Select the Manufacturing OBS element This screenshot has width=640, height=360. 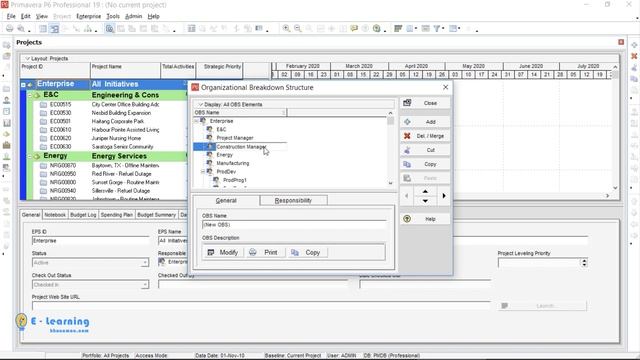tap(233, 163)
